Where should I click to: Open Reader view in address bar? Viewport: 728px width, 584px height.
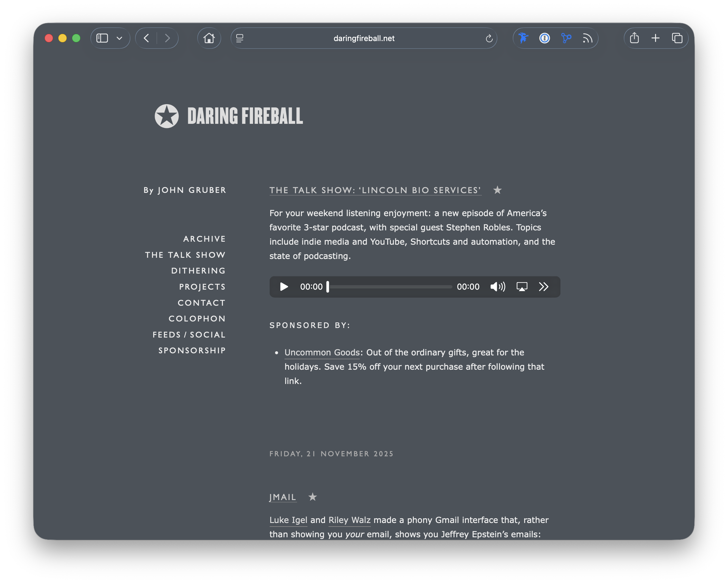coord(240,38)
